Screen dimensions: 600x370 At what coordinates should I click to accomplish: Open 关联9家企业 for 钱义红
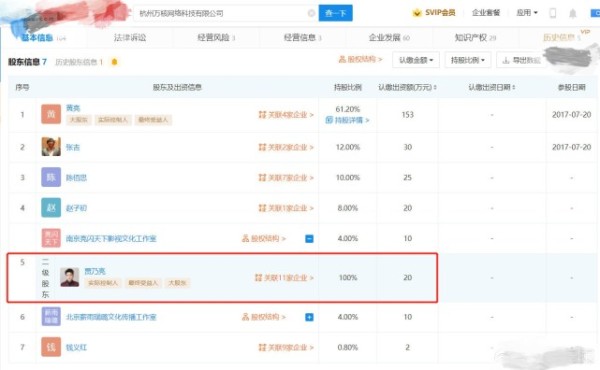pos(286,347)
